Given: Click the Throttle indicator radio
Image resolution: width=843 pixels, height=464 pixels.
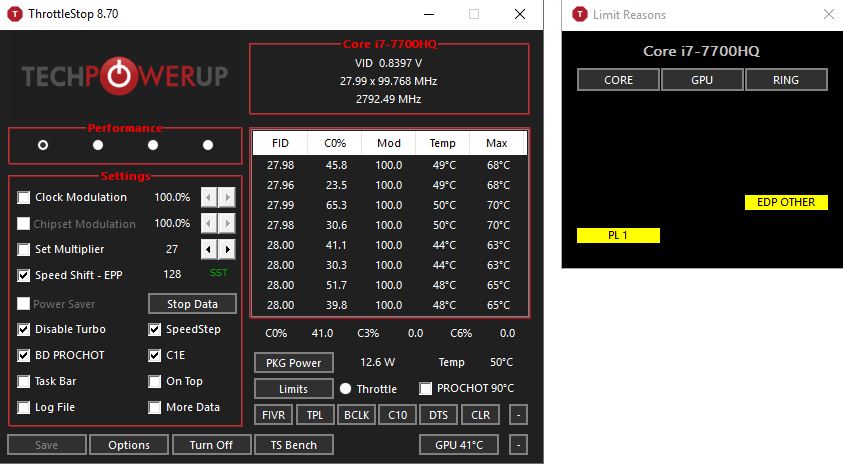Looking at the screenshot, I should tap(345, 388).
